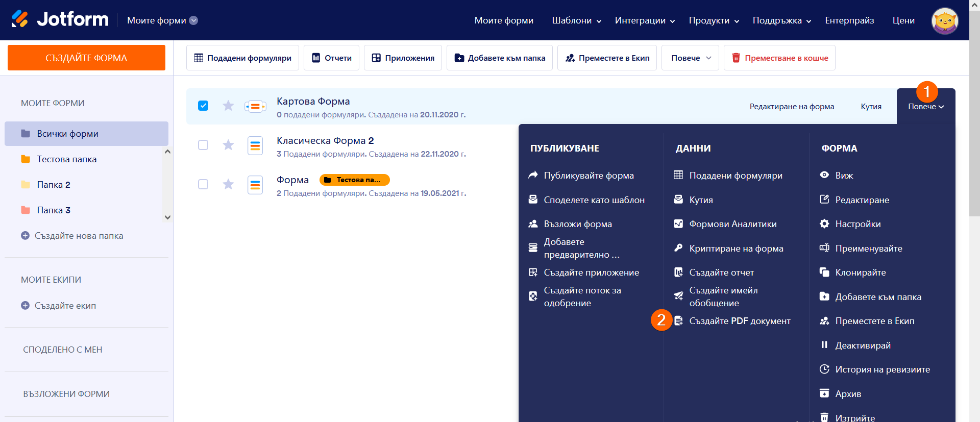
Task: Open the Папка 3 folder
Action: (54, 210)
